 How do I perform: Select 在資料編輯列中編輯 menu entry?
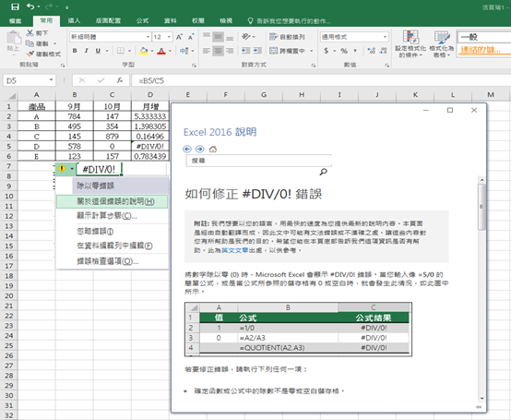[x=113, y=246]
